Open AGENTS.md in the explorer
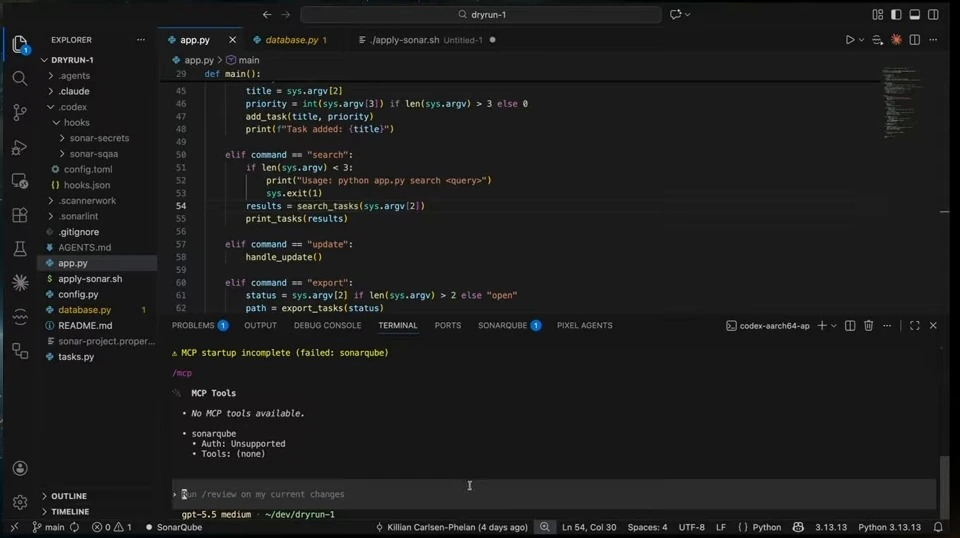 pyautogui.click(x=84, y=247)
